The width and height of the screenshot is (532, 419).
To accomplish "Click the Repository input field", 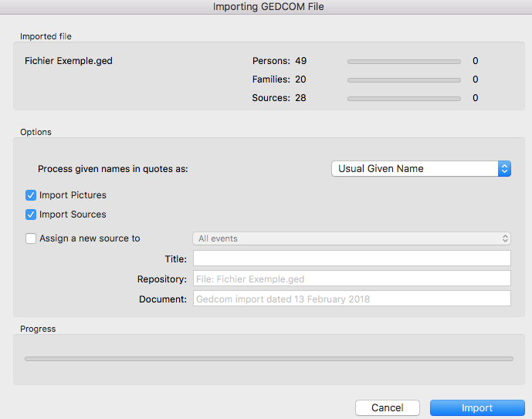I will (x=352, y=279).
